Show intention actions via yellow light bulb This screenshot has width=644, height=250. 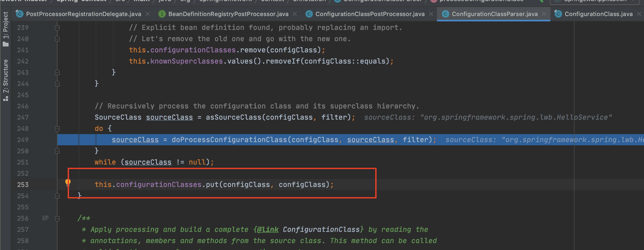point(68,183)
